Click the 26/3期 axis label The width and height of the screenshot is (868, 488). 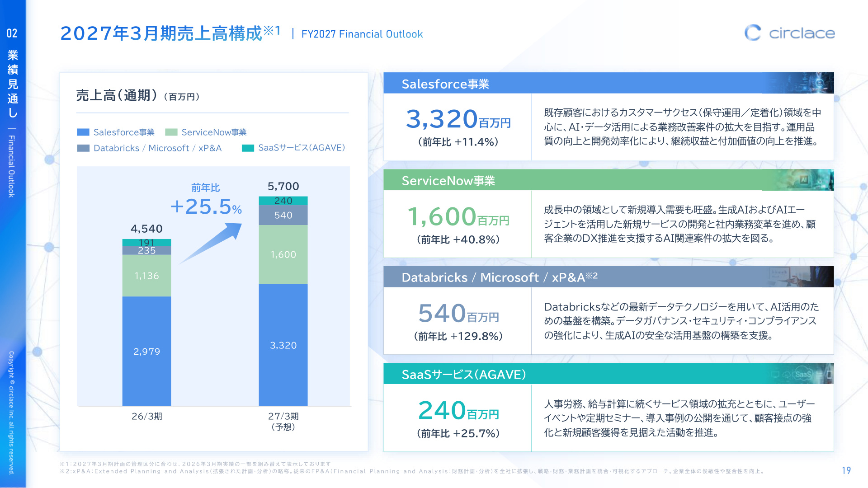click(146, 416)
